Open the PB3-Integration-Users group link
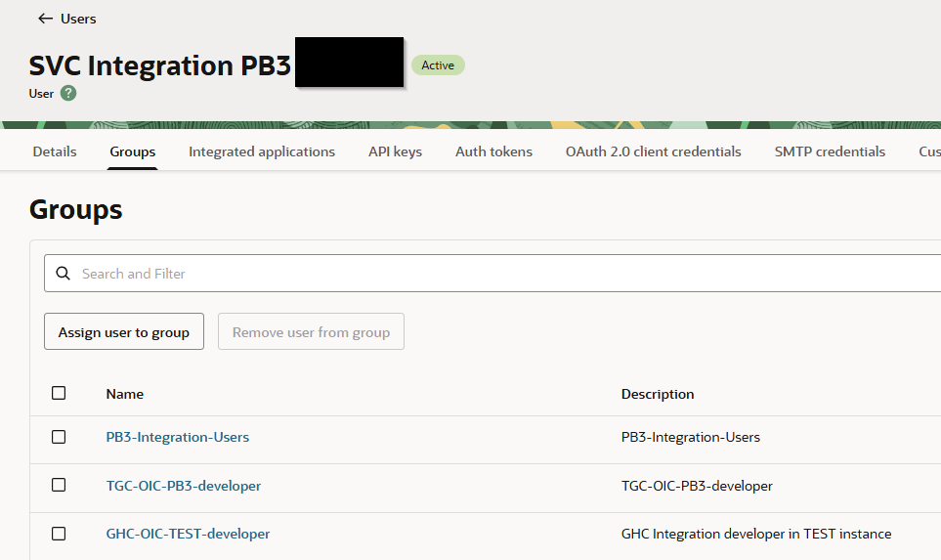Image resolution: width=941 pixels, height=560 pixels. tap(178, 437)
